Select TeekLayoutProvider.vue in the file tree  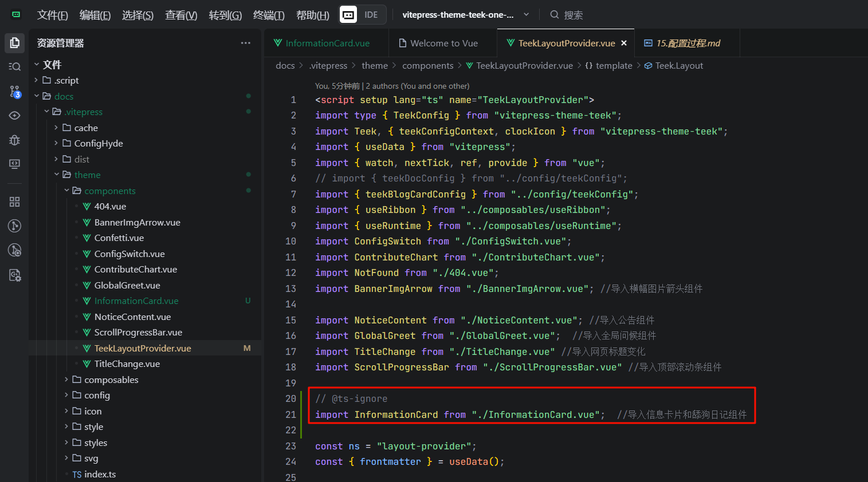click(x=143, y=349)
